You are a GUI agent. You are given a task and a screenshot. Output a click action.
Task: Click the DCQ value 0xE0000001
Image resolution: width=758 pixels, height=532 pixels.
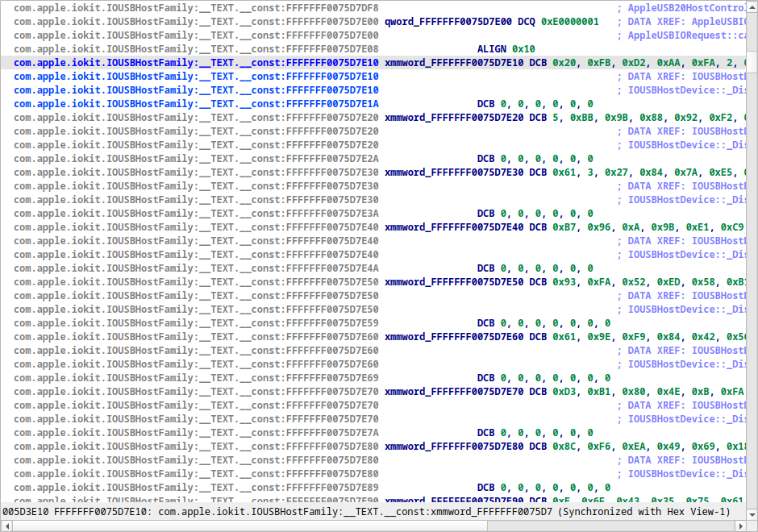click(569, 22)
